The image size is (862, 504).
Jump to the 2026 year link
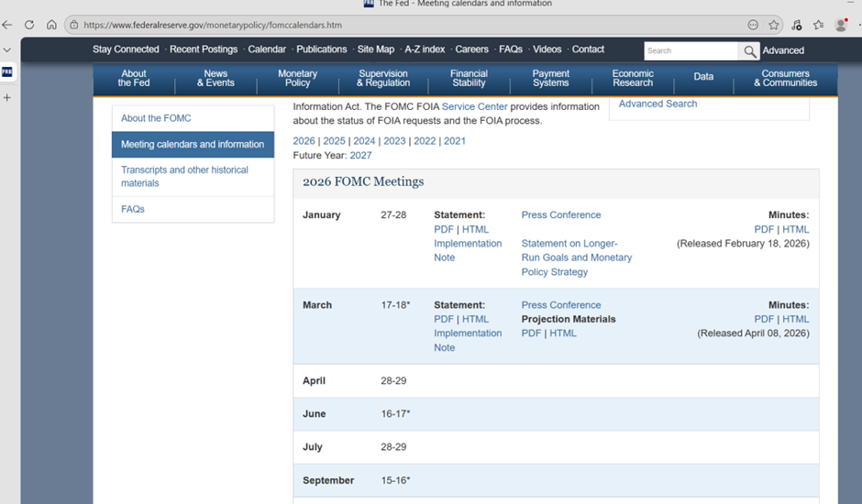coord(304,141)
